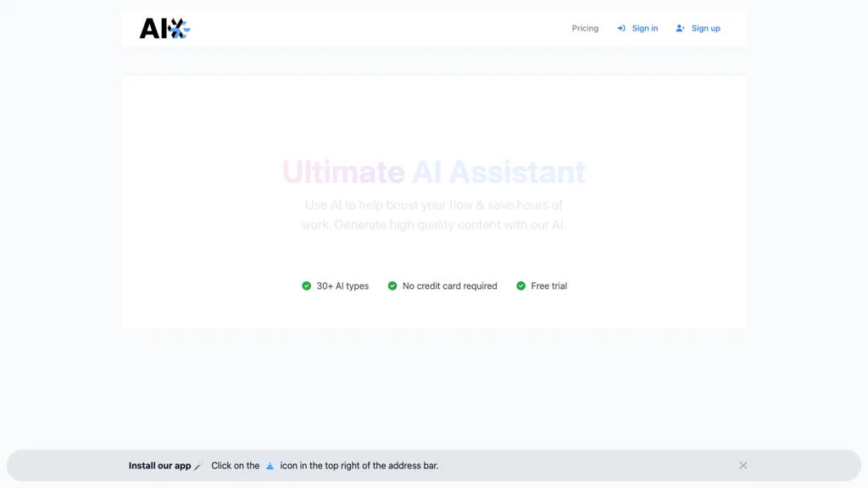Click the green check beside Free trial
Screen dimensions: 868x488
(x=520, y=286)
